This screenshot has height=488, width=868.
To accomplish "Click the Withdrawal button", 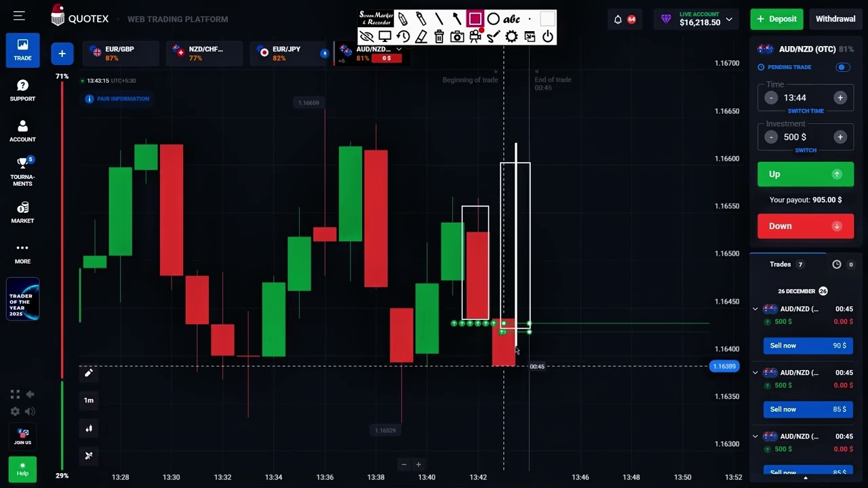I will point(835,19).
